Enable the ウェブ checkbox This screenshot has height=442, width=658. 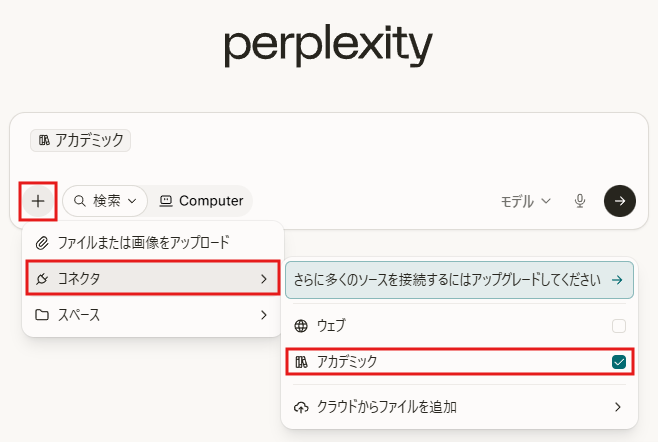(619, 326)
